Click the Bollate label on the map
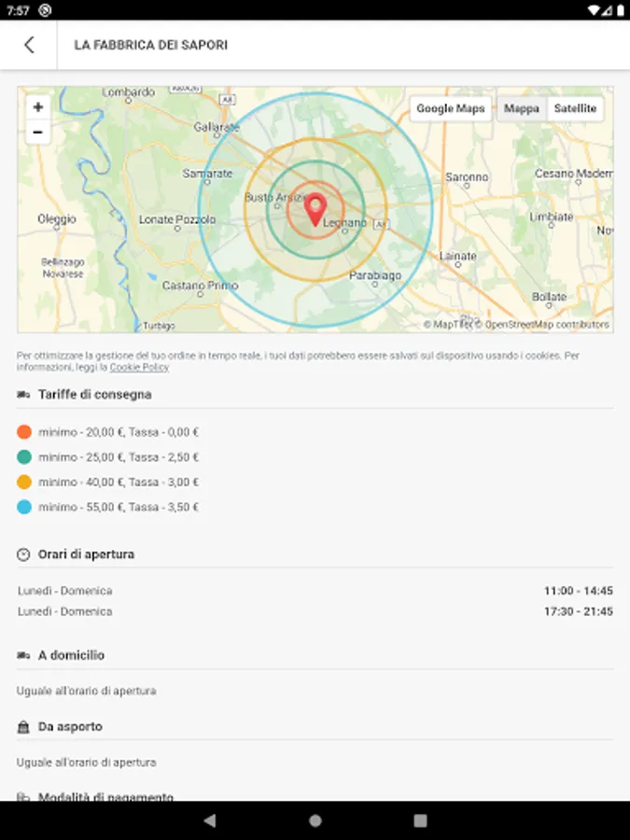 [x=549, y=297]
